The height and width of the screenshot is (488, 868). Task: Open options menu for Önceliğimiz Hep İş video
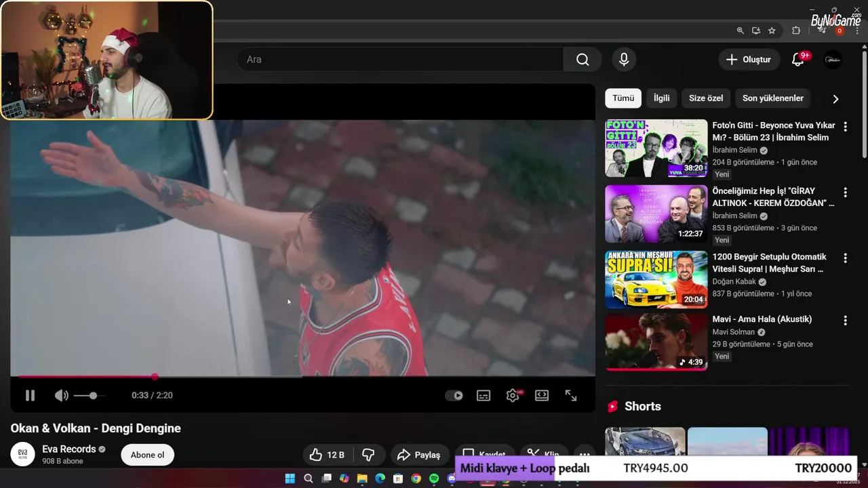click(x=845, y=192)
